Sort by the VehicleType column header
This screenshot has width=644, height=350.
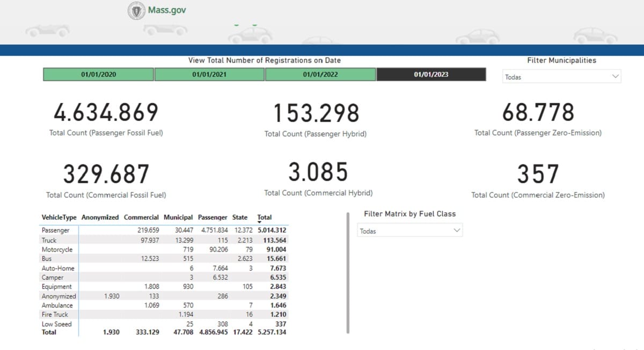(59, 217)
